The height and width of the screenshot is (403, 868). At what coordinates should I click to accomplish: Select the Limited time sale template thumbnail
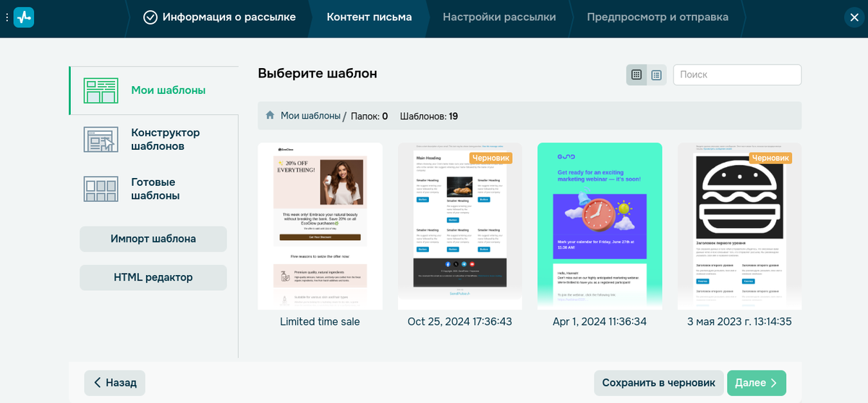point(320,226)
